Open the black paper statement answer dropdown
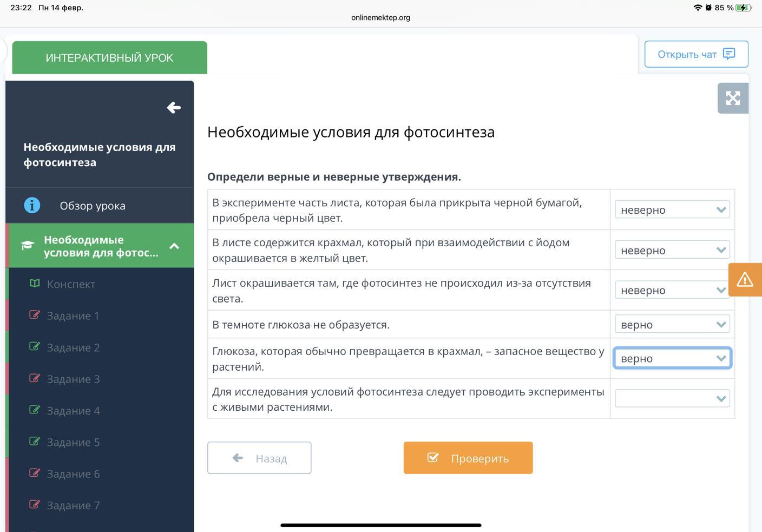This screenshot has width=762, height=532. tap(672, 210)
